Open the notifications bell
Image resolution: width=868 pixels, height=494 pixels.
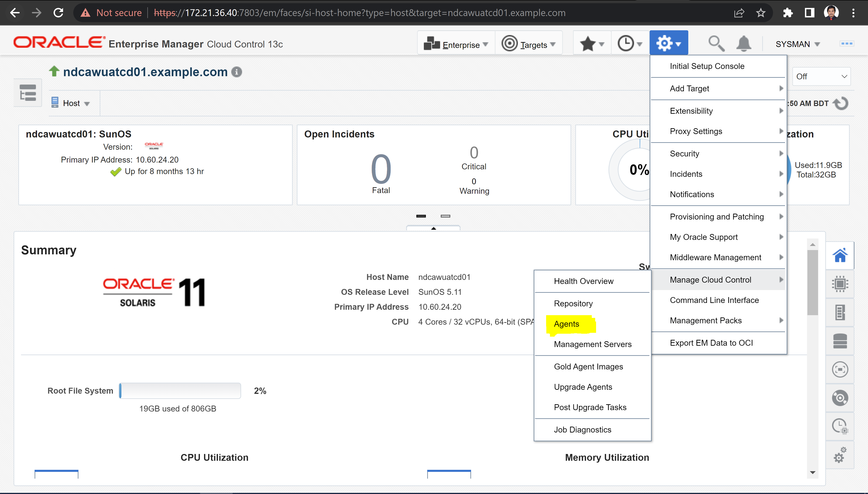(743, 44)
